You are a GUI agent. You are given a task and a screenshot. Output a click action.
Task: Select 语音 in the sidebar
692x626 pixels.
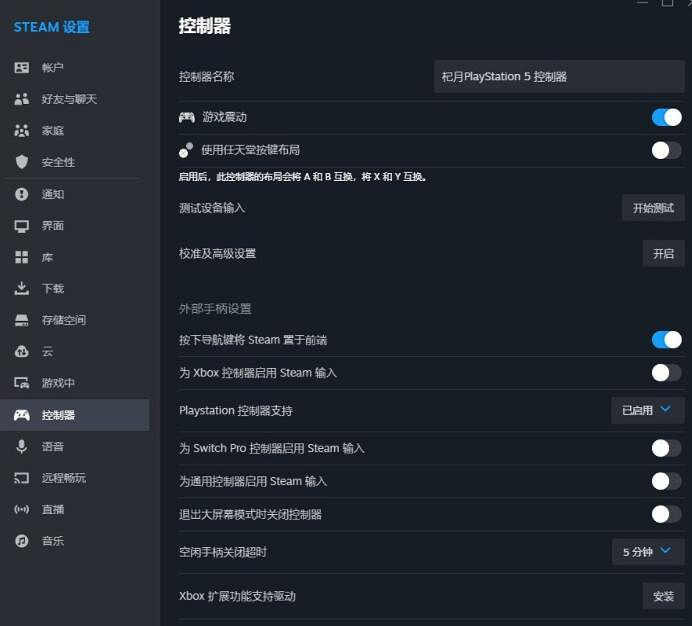click(53, 446)
